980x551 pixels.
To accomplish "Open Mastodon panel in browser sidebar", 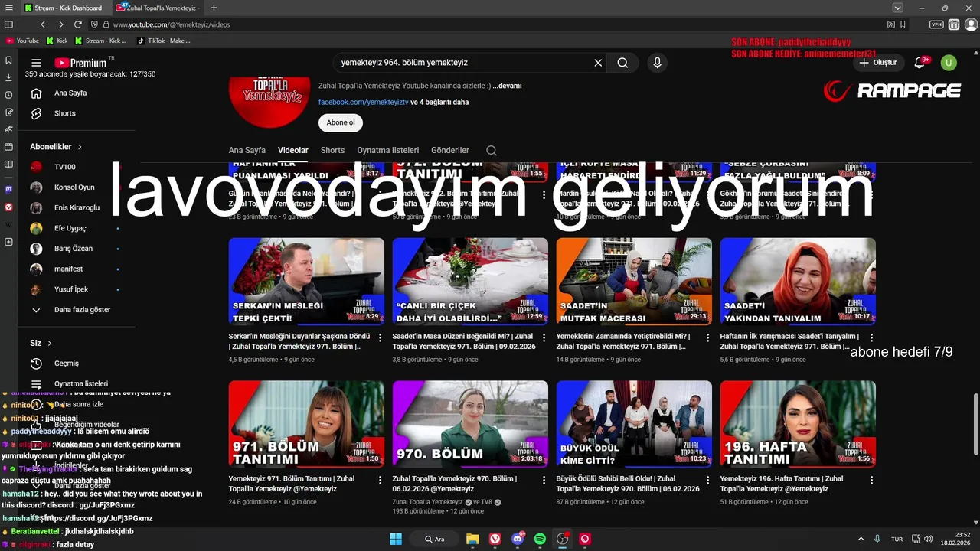I will click(8, 189).
